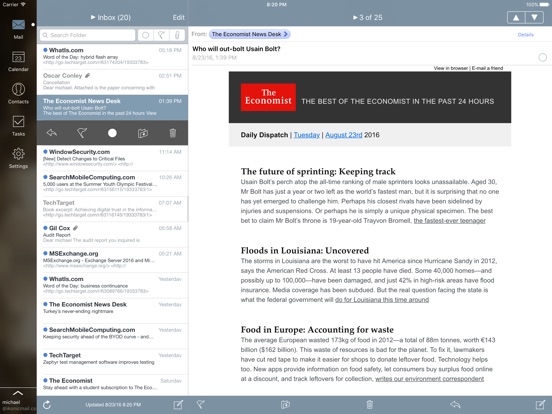Toggle the flagged filter beside search
The width and height of the screenshot is (552, 414).
pyautogui.click(x=161, y=35)
